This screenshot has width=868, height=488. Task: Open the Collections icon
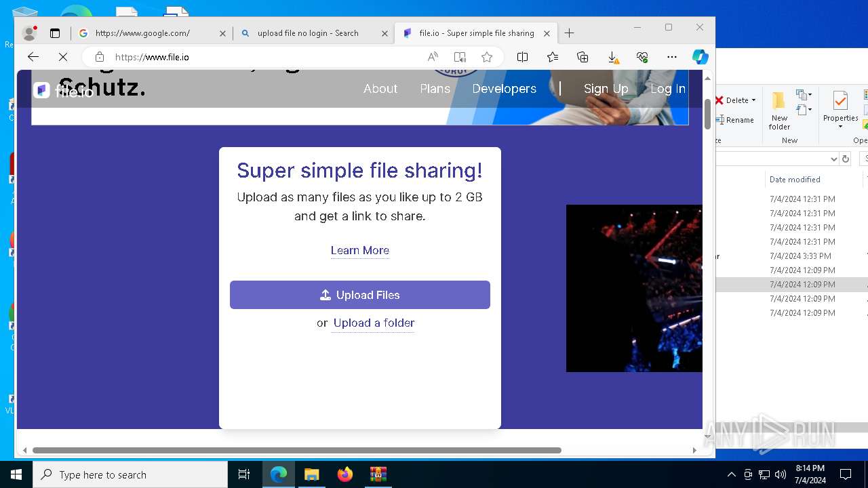583,57
